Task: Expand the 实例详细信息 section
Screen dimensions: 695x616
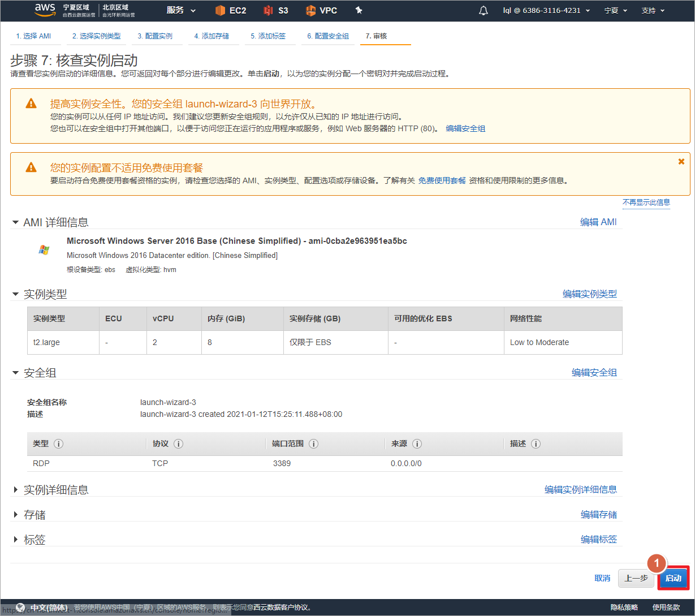Action: [15, 490]
